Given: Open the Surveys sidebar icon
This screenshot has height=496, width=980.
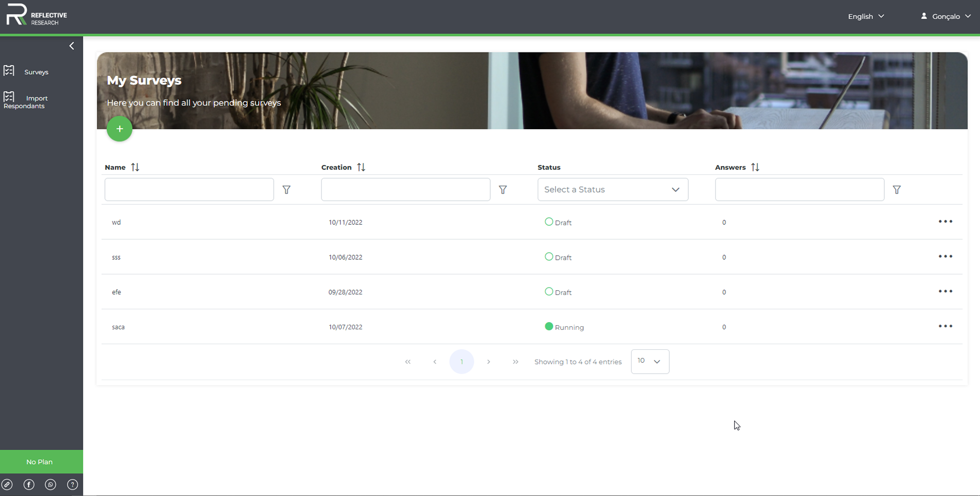Looking at the screenshot, I should [9, 71].
